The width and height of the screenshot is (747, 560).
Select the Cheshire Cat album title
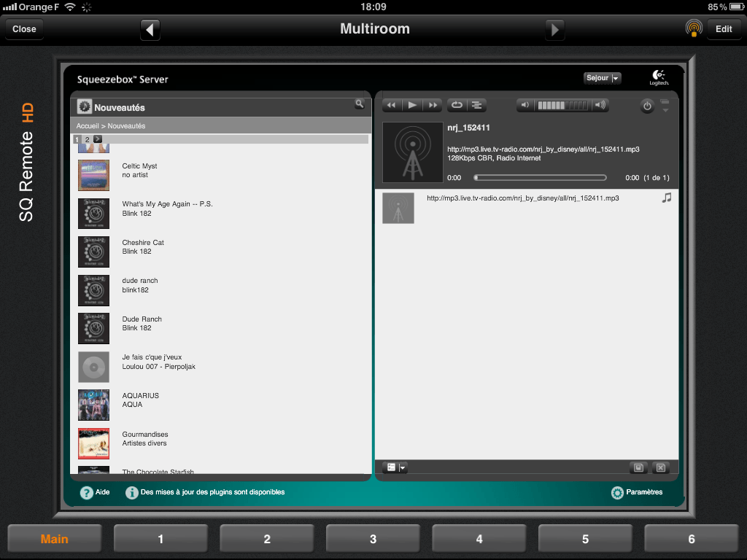143,243
